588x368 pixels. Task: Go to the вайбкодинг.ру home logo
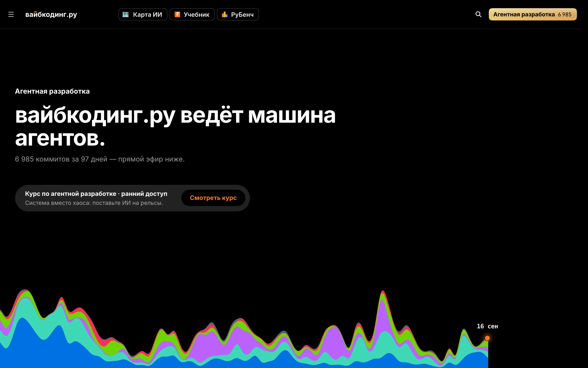click(51, 14)
